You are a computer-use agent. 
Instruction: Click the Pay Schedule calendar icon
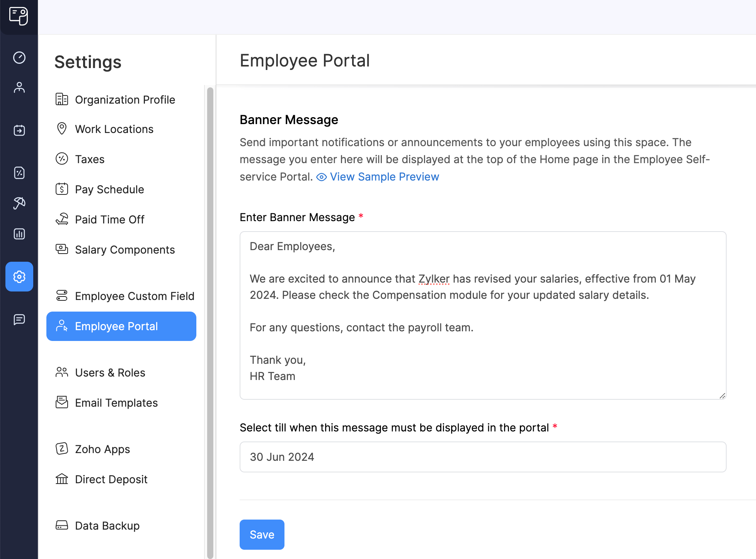[x=61, y=189]
